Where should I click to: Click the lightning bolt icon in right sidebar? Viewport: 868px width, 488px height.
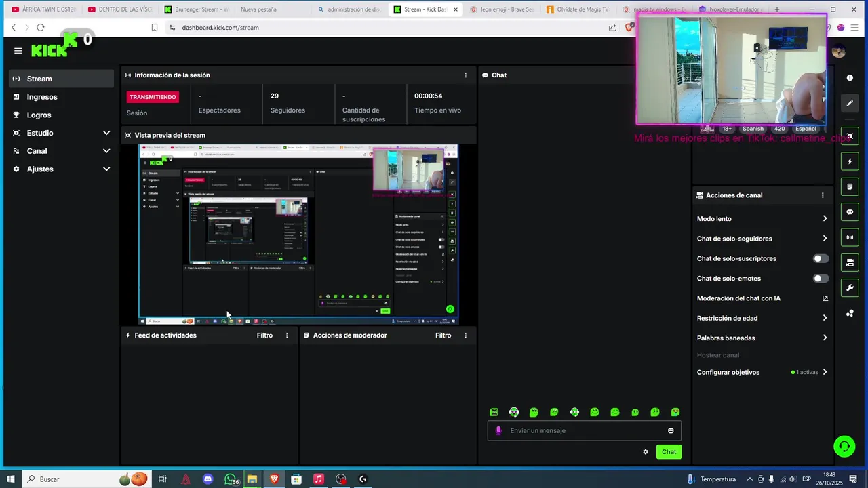pyautogui.click(x=850, y=161)
